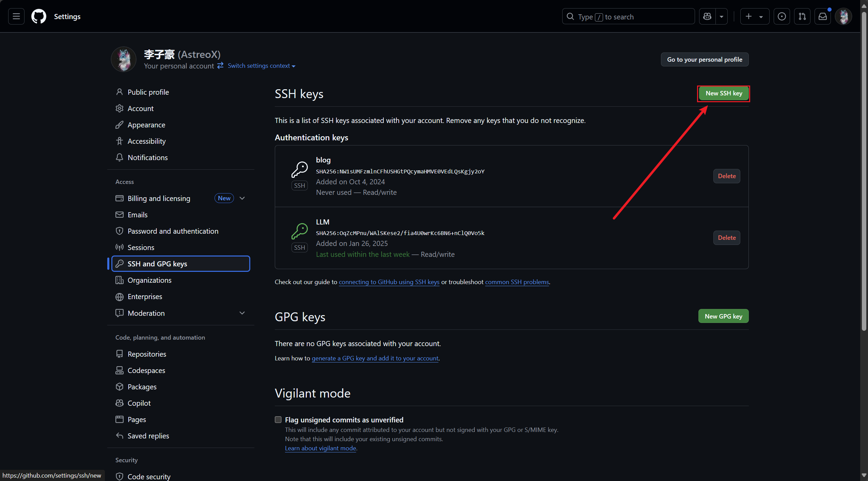This screenshot has width=868, height=481.
Task: Open Packages settings
Action: pyautogui.click(x=181, y=387)
